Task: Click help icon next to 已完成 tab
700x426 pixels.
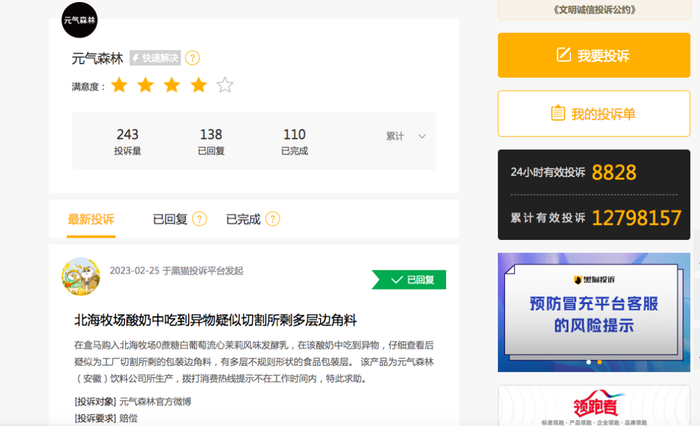Action: click(x=273, y=219)
